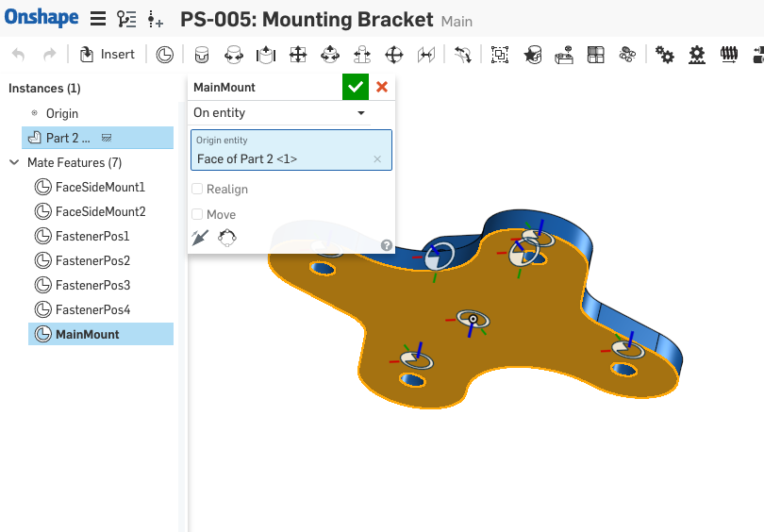Viewport: 764px width, 532px height.
Task: Select the Fastened mate tool
Action: tap(201, 54)
